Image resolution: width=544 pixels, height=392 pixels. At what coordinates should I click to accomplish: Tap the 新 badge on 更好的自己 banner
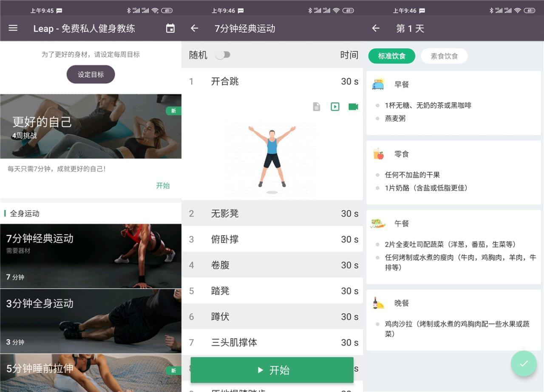pyautogui.click(x=173, y=111)
